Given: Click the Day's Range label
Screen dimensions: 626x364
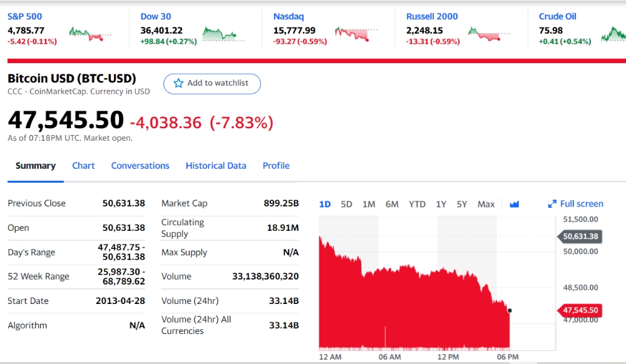Looking at the screenshot, I should [x=31, y=253].
